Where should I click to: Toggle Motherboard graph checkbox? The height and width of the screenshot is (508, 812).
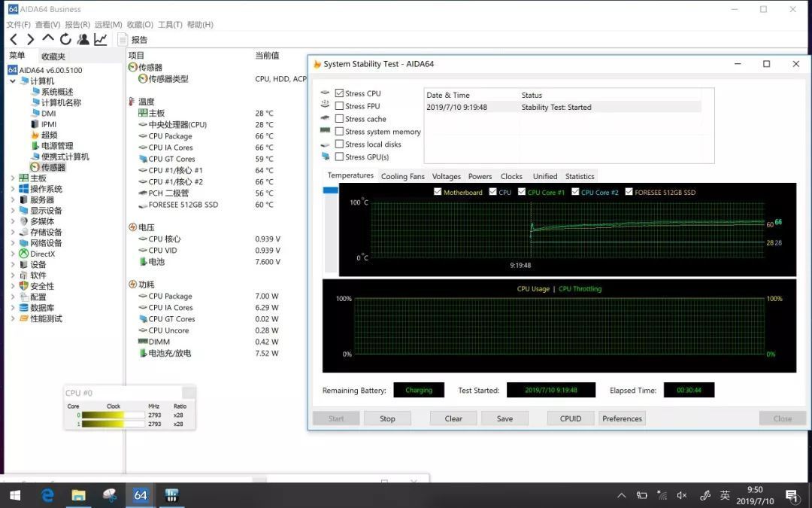tap(438, 192)
